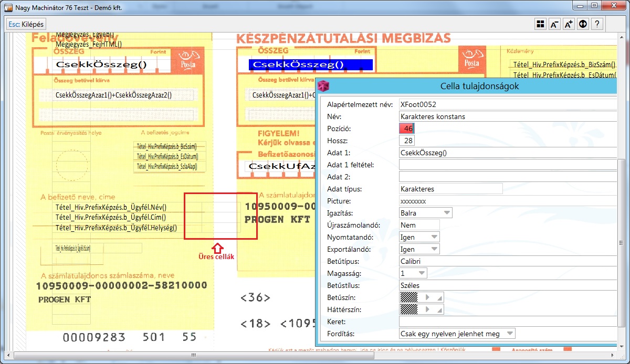Click the empty Adat 2 field
This screenshot has height=364, width=630.
[508, 177]
